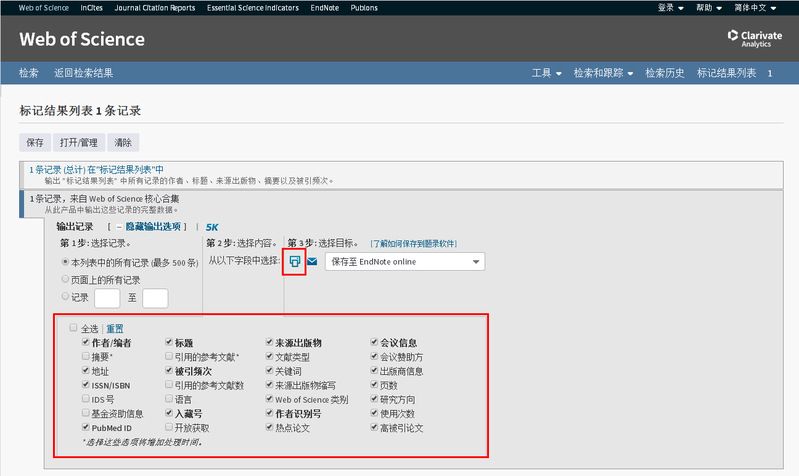Click the Web of Science header logo

[82, 40]
